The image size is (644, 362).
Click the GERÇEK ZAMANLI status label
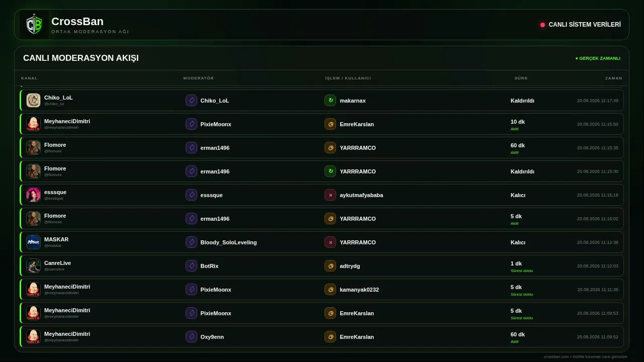(x=598, y=58)
